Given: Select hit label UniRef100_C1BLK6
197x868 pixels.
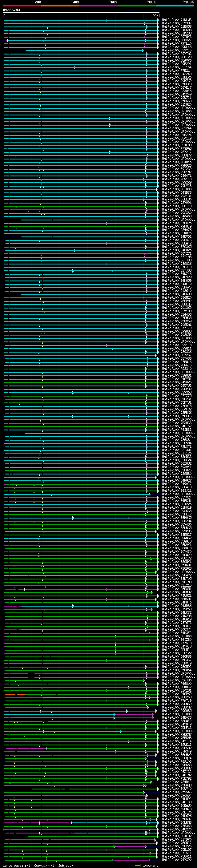Looking at the screenshot, I should [177, 78].
